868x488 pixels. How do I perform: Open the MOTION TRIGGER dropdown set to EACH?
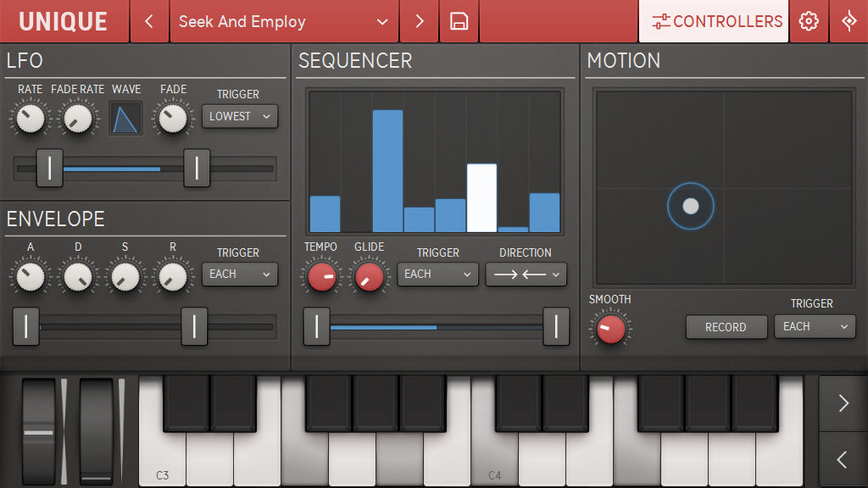(815, 327)
